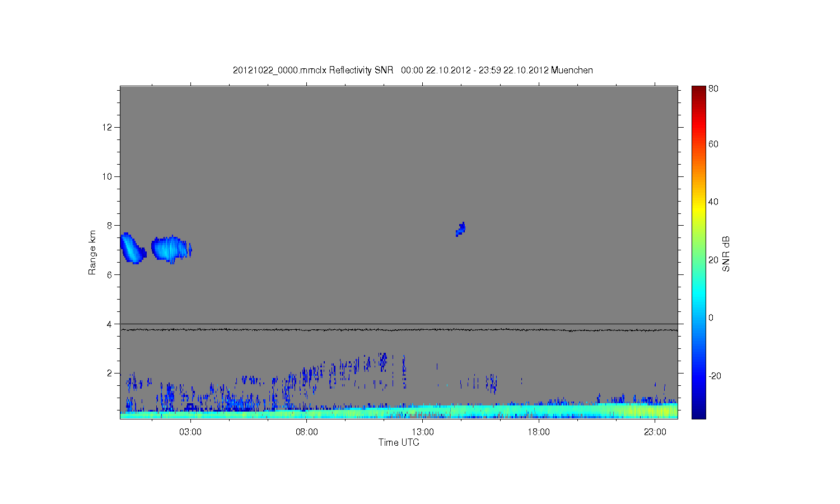Click the leftmost blue cloud echo near 7 km
The image size is (840, 504).
click(x=133, y=248)
